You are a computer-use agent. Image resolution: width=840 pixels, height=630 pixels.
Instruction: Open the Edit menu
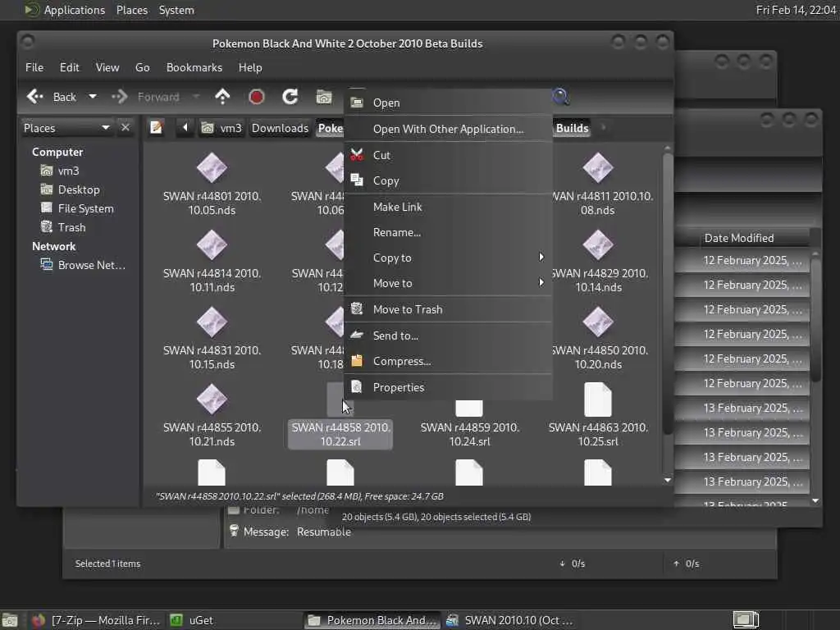pos(69,67)
